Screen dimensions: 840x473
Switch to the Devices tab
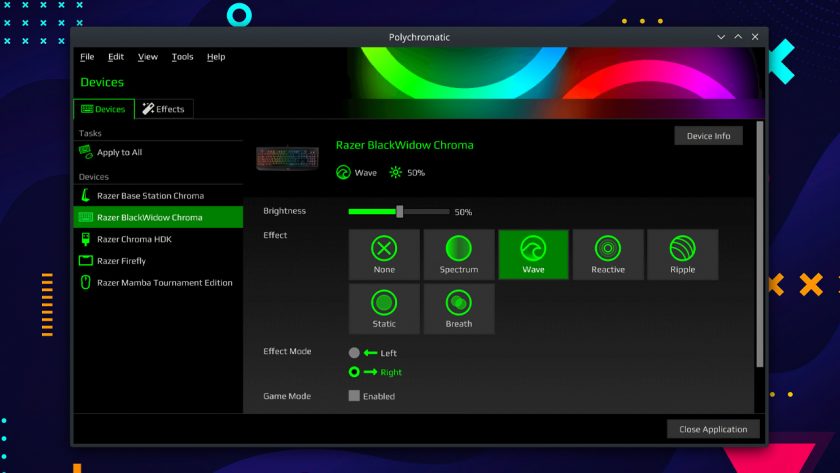click(x=104, y=109)
